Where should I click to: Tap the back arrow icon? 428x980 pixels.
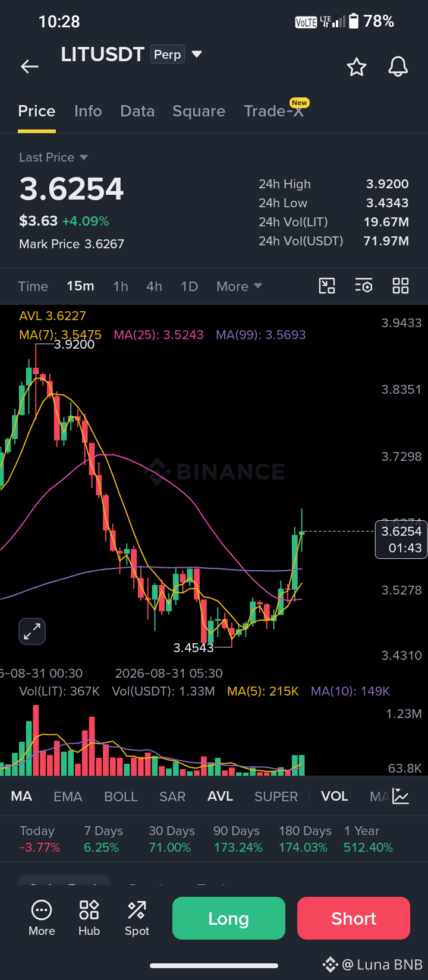tap(30, 67)
